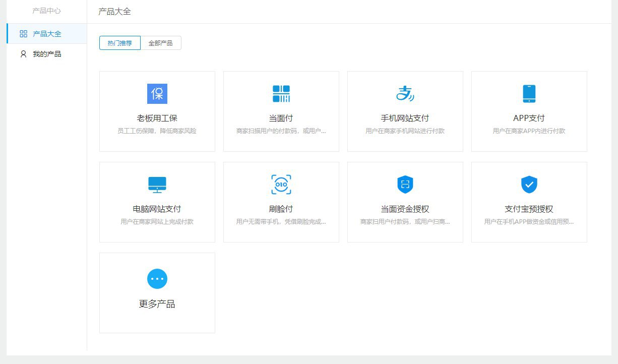Click the 刷脸付 face scan icon

point(281,185)
